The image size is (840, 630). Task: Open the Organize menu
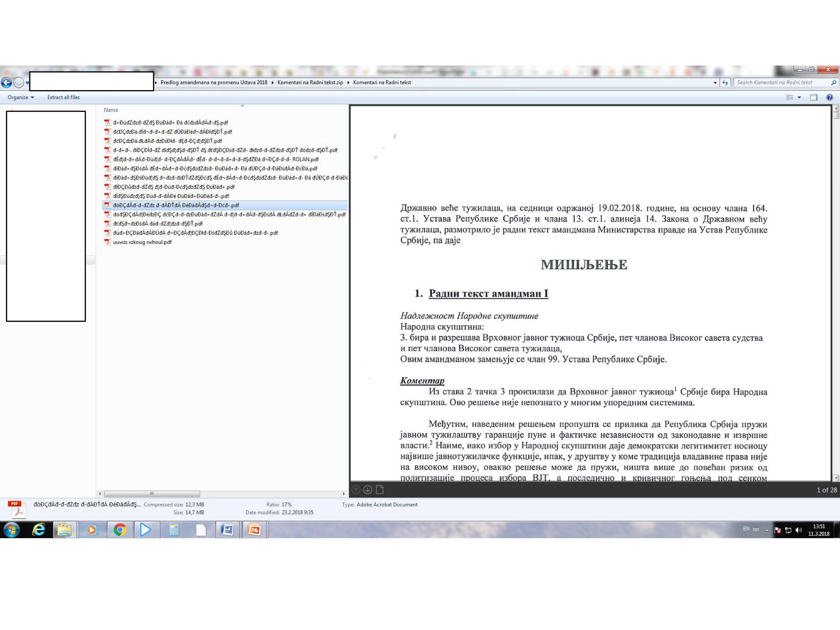point(20,97)
